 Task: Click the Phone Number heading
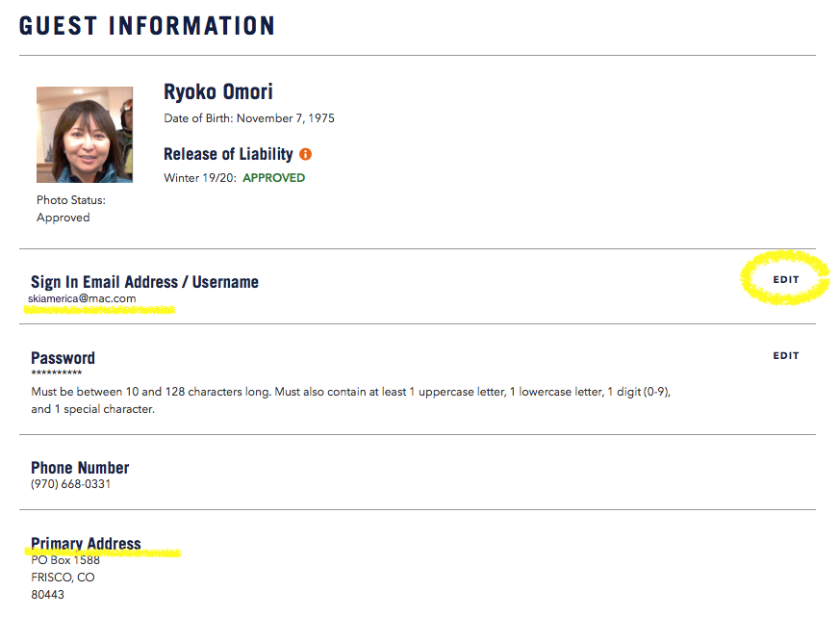[x=80, y=468]
